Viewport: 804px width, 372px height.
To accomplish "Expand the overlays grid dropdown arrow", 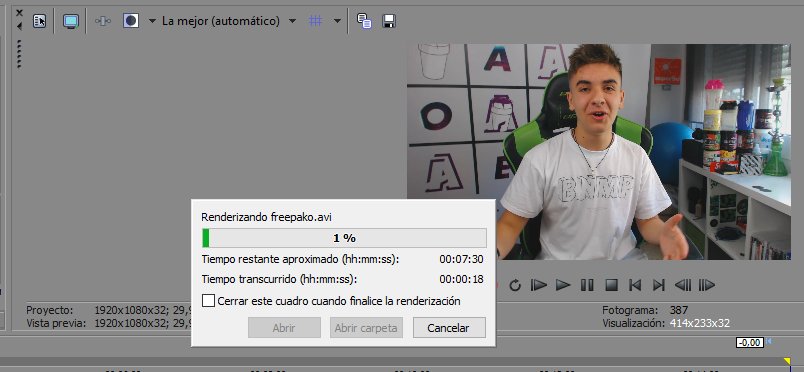I will [337, 22].
